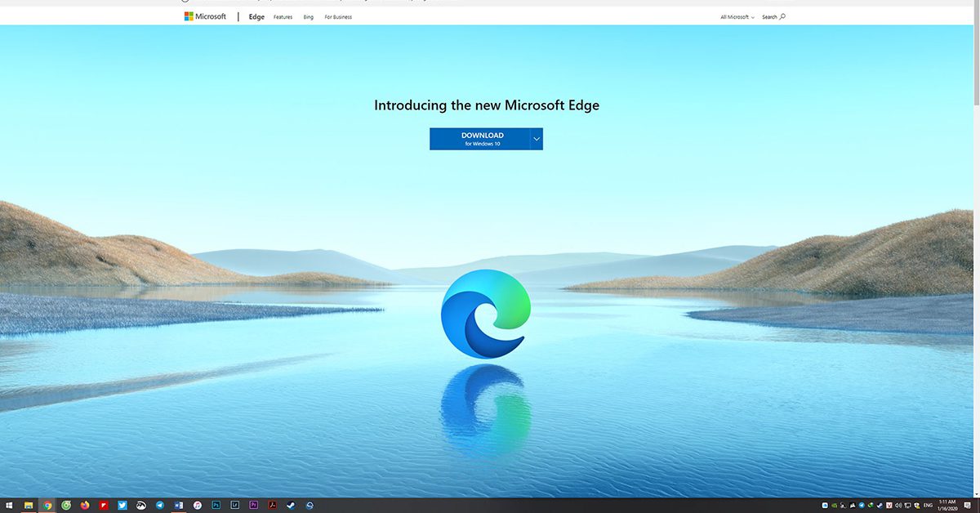Viewport: 980px width, 513px height.
Task: Open Adobe Acrobat from the taskbar
Action: coord(273,506)
